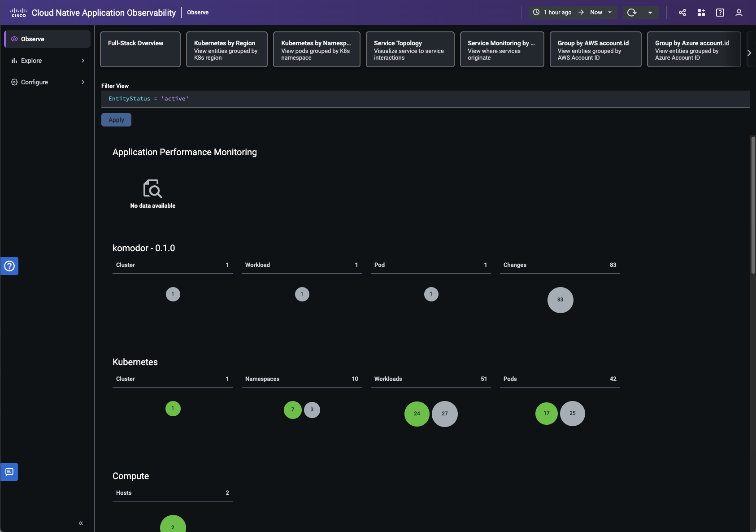Click the add widget icon in the header
756x532 pixels.
tap(701, 12)
